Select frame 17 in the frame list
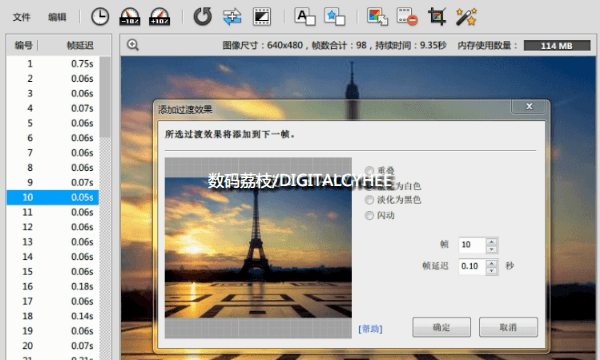Screen dimensions: 600x360 [x=53, y=301]
